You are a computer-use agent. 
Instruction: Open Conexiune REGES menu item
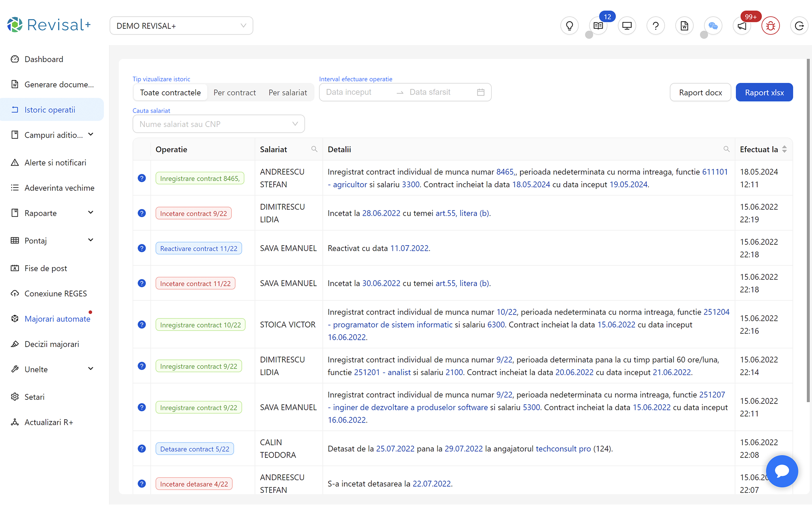point(56,293)
